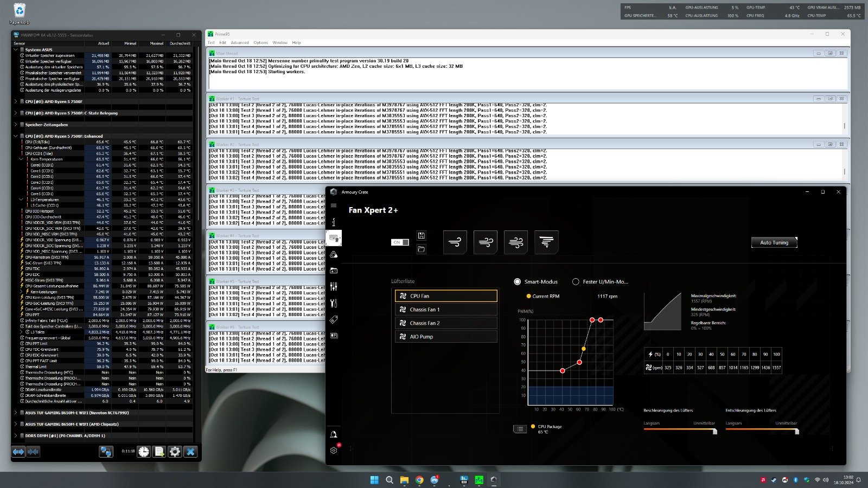Click the HWiNFO expand columns arrows button

click(x=18, y=452)
